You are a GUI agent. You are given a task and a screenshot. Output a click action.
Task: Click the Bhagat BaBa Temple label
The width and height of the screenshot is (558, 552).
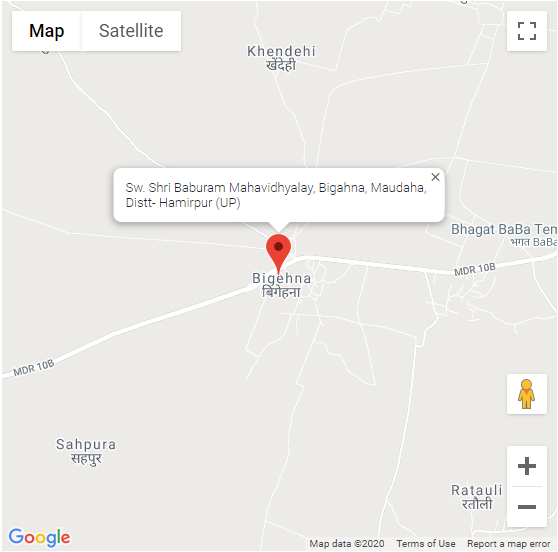click(504, 235)
